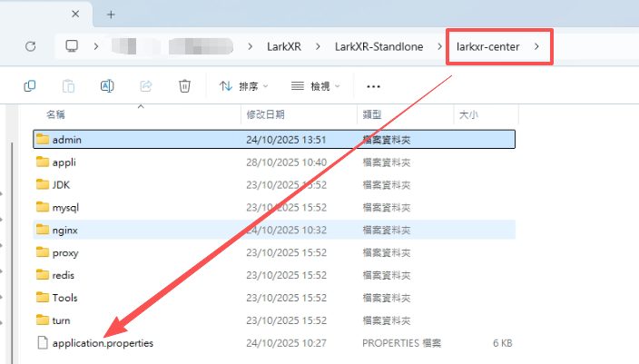The image size is (639, 364).
Task: Select the application.properties file
Action: [x=103, y=343]
